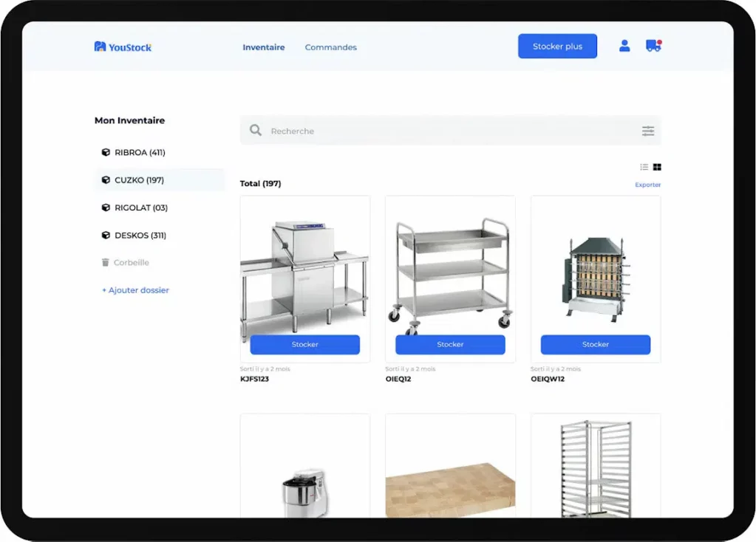The image size is (756, 542).
Task: Open the user account icon
Action: [624, 46]
